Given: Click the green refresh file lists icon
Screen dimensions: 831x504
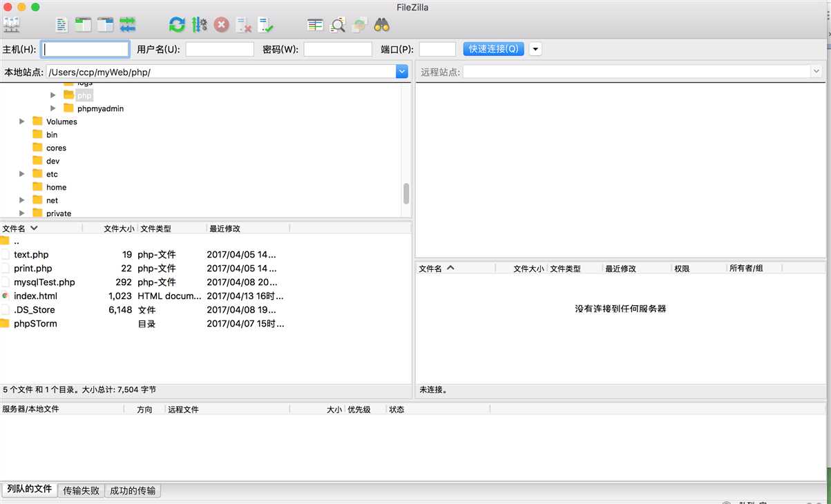Looking at the screenshot, I should (x=178, y=26).
